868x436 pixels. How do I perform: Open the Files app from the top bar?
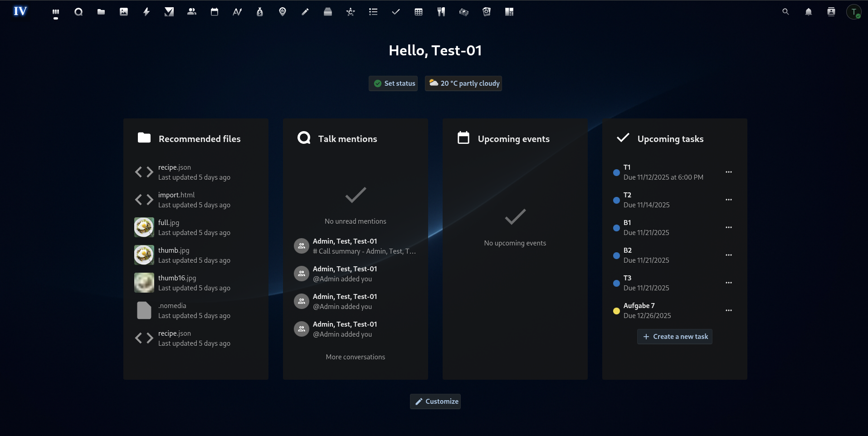(101, 12)
